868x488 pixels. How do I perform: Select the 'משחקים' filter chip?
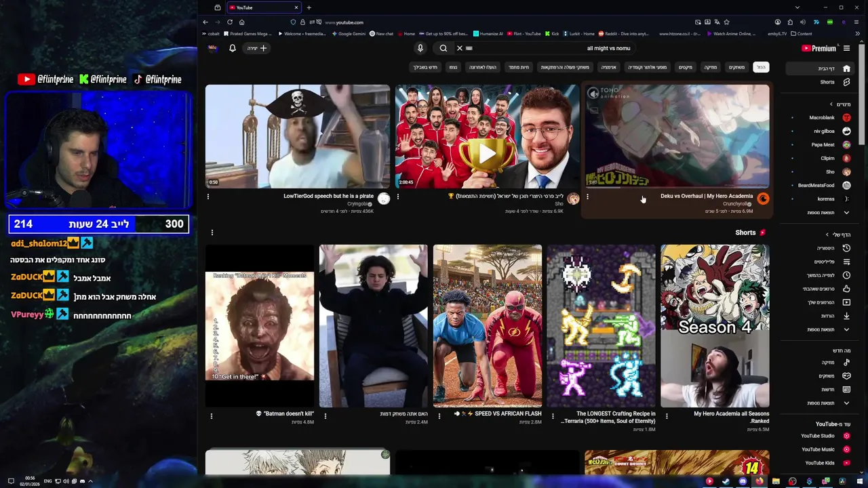point(736,67)
